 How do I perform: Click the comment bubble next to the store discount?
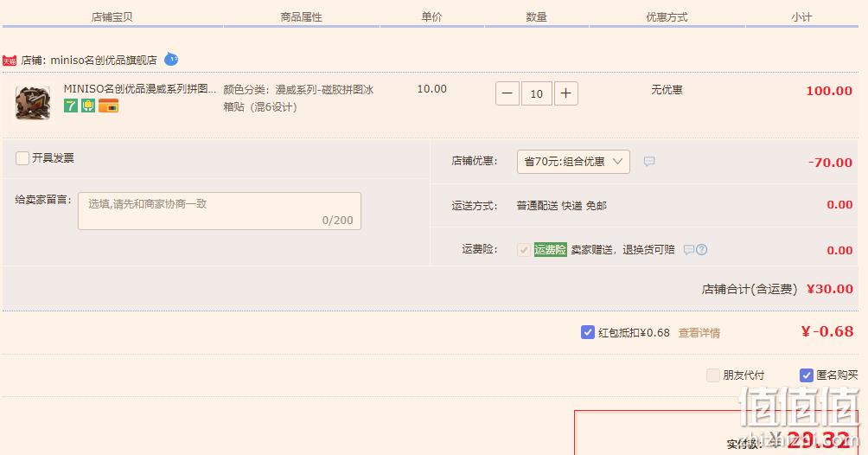pyautogui.click(x=649, y=161)
